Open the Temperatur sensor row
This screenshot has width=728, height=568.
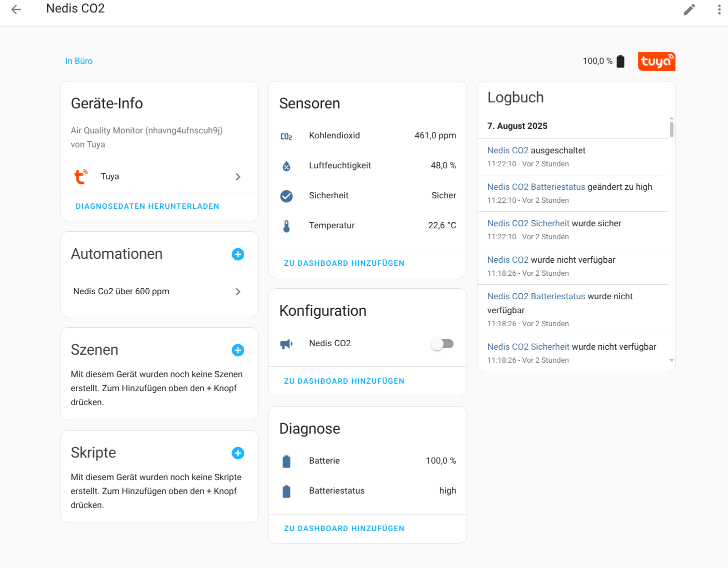pyautogui.click(x=368, y=226)
